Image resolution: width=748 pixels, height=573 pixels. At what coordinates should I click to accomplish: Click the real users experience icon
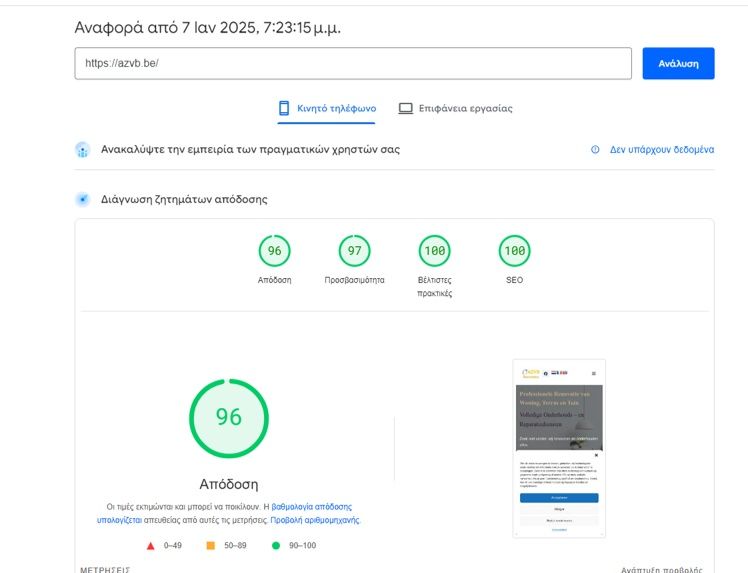click(x=83, y=150)
